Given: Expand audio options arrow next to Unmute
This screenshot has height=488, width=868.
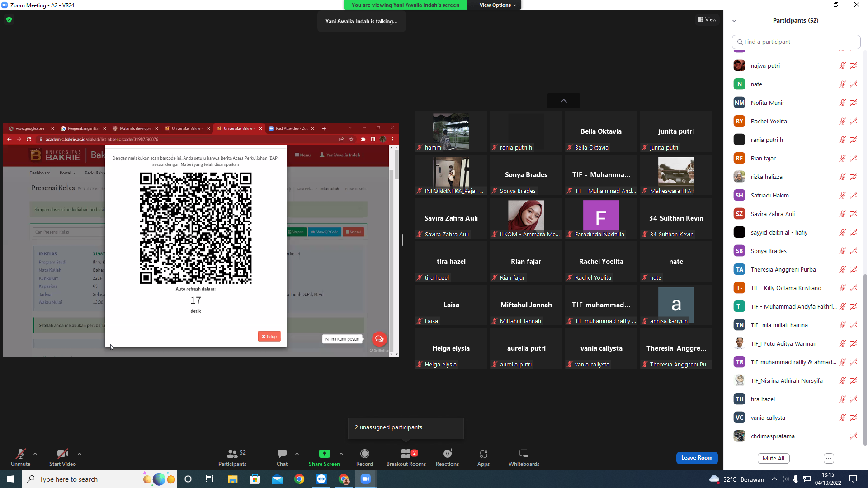Looking at the screenshot, I should coord(35,454).
